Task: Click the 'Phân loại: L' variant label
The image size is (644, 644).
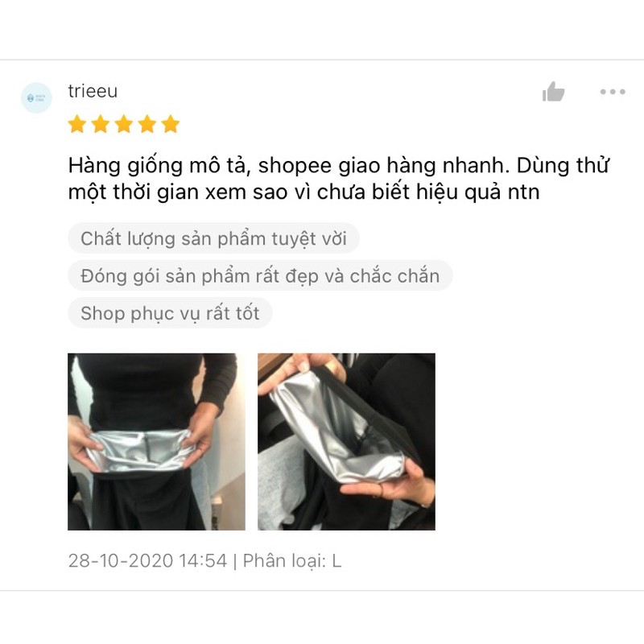Action: click(292, 560)
